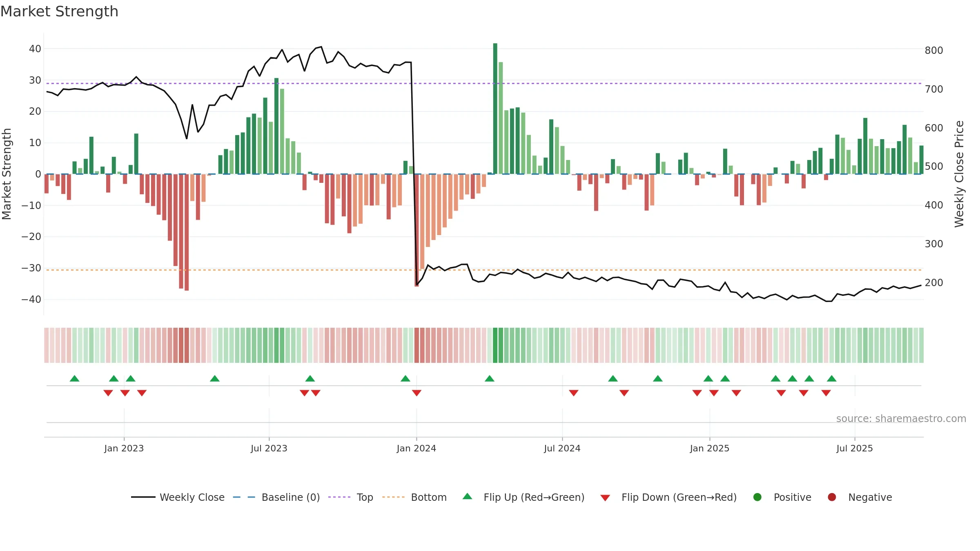The height and width of the screenshot is (551, 980).
Task: Click the 200 price axis tick label
Action: point(934,283)
